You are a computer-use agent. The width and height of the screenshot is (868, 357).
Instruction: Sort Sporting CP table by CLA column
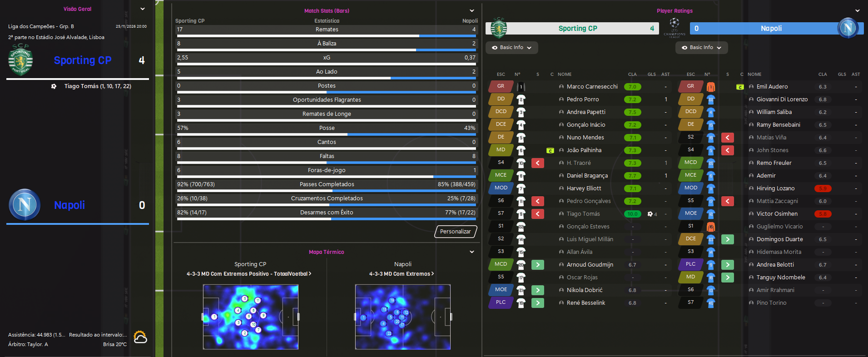632,74
